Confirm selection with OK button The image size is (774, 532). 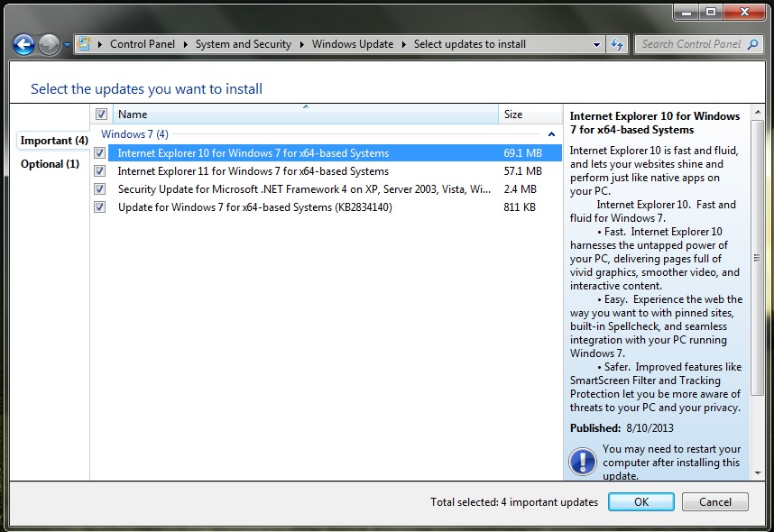click(x=641, y=502)
